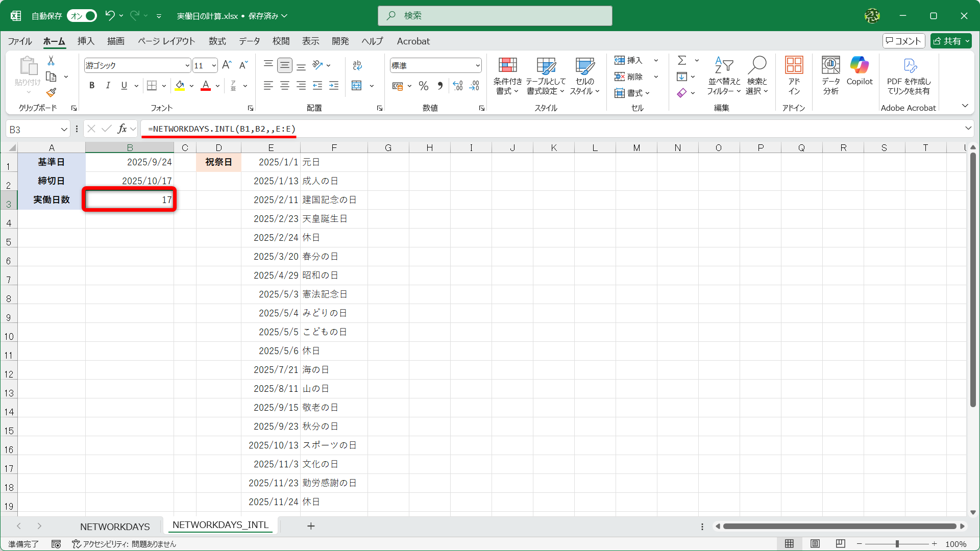
Task: Click sort and filter (並べ替えとフィルター)
Action: (x=723, y=77)
